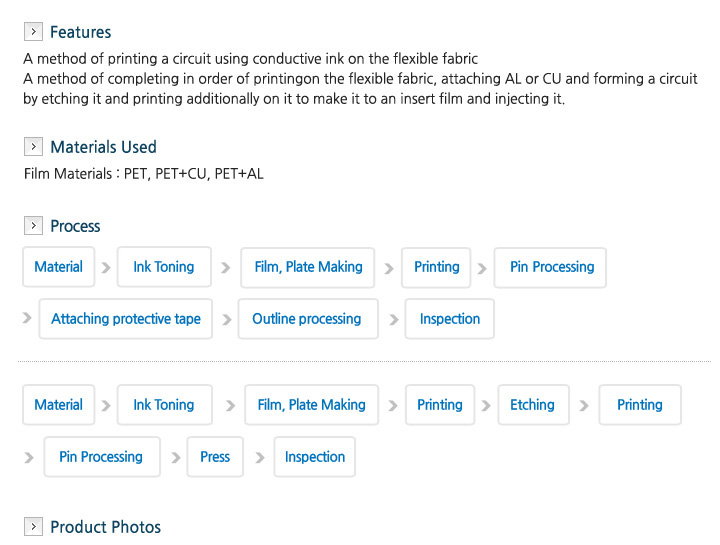
Task: Click the arrow icon beside Materials Used
Action: pos(33,146)
